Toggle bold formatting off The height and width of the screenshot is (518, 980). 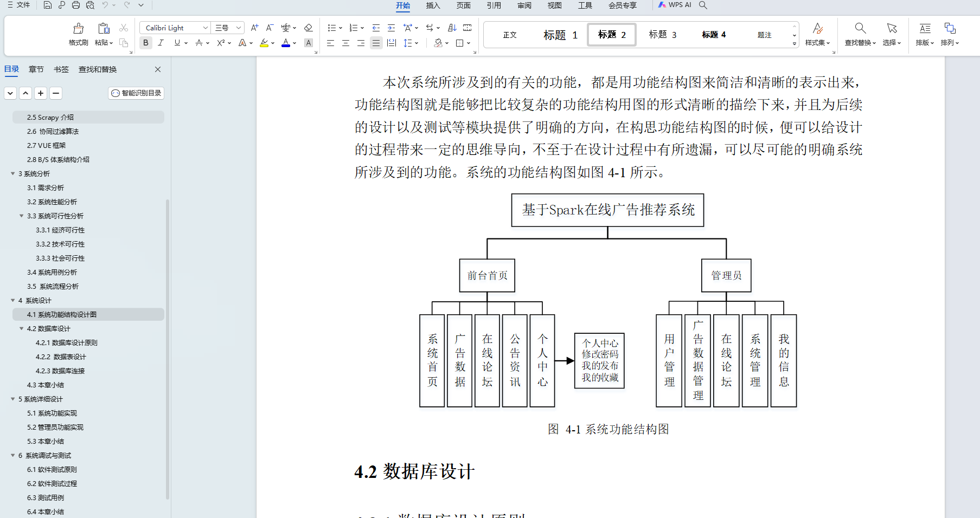[x=145, y=43]
